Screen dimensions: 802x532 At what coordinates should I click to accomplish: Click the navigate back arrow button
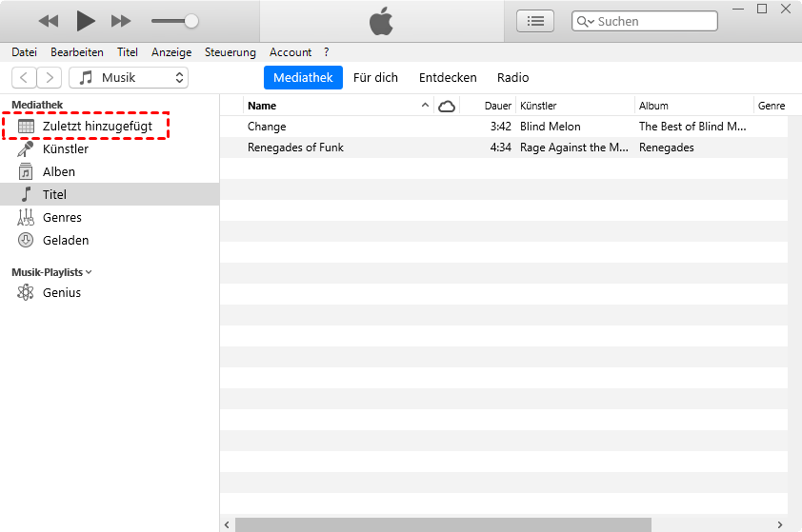(x=24, y=78)
